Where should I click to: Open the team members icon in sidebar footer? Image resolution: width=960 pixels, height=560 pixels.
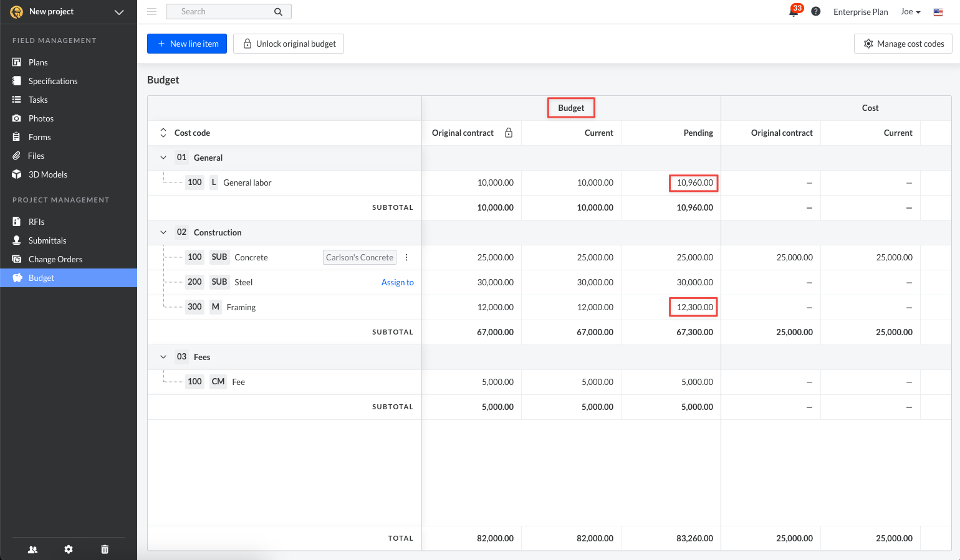click(x=33, y=549)
